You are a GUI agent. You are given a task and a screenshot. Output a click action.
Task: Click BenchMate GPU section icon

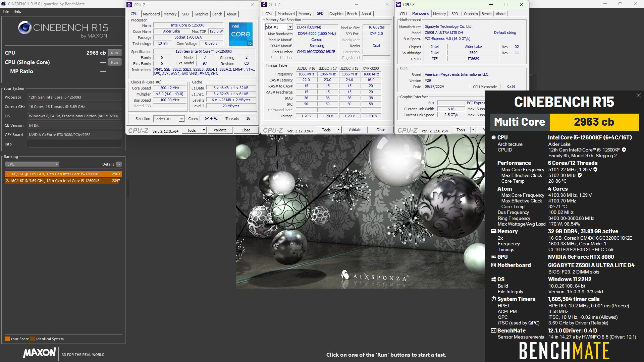[x=493, y=257]
